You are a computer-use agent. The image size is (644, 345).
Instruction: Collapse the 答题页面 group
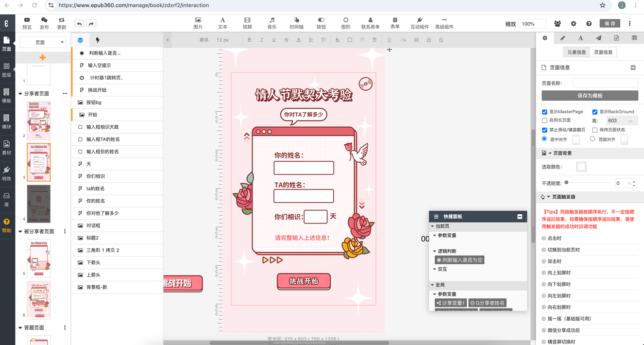[x=20, y=328]
